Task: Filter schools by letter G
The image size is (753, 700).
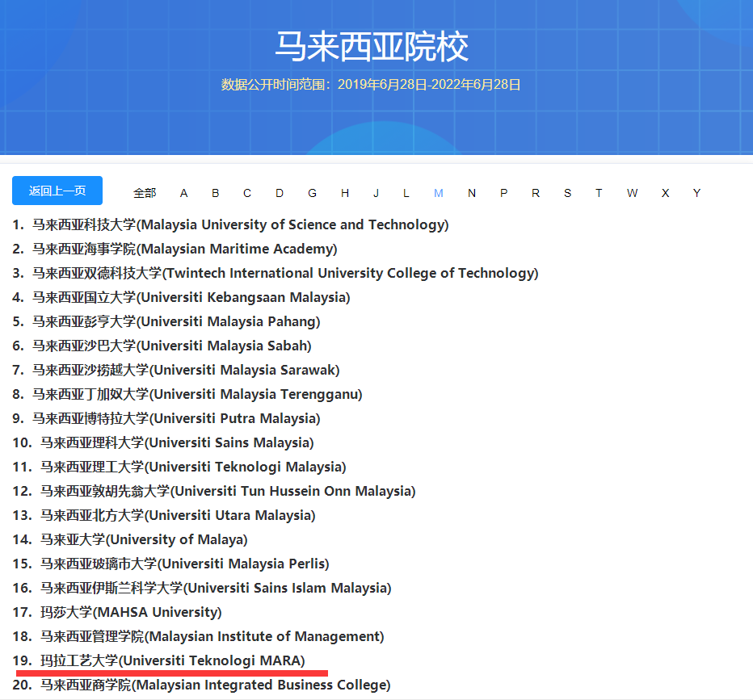Action: (312, 193)
